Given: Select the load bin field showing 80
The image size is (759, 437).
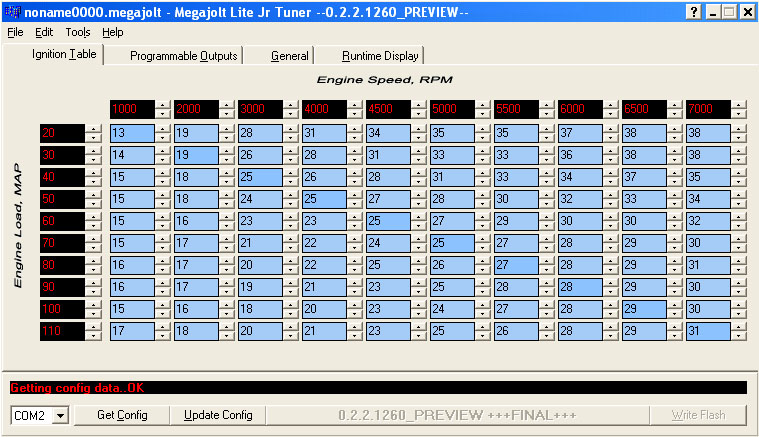Looking at the screenshot, I should [x=62, y=265].
